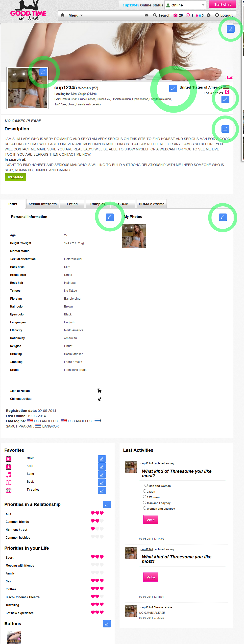Edit the My Photos section
The height and width of the screenshot is (644, 244).
222,217
